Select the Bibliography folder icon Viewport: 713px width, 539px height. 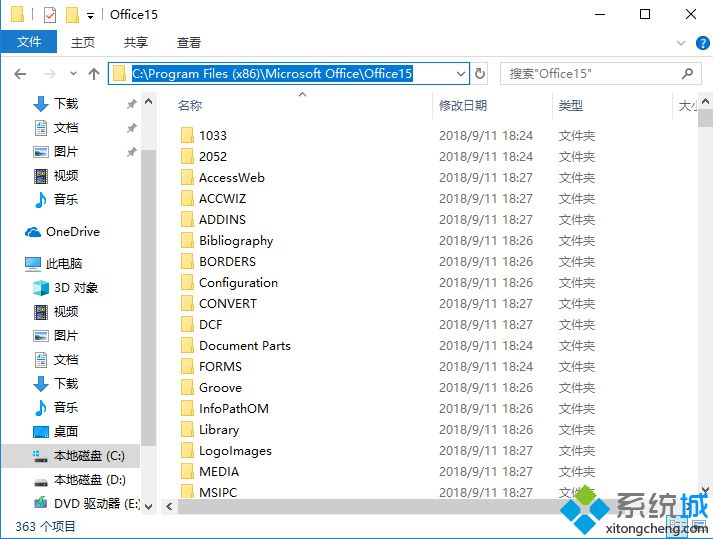click(x=187, y=240)
